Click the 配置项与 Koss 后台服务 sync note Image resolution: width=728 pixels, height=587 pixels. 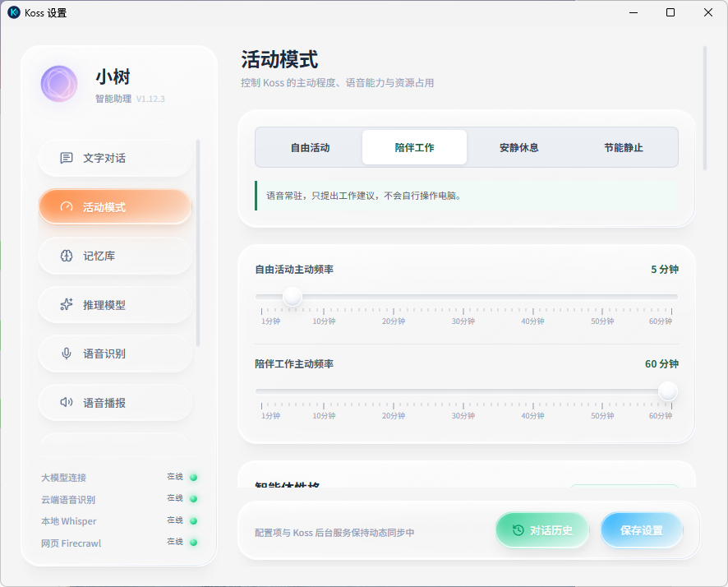point(334,533)
